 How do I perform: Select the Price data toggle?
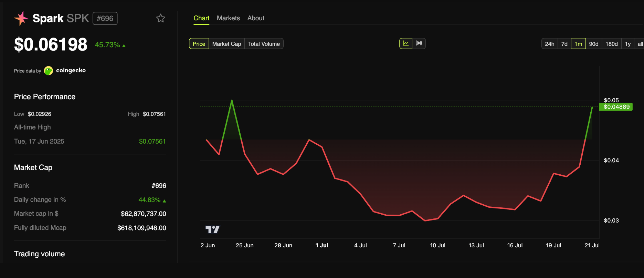point(199,44)
